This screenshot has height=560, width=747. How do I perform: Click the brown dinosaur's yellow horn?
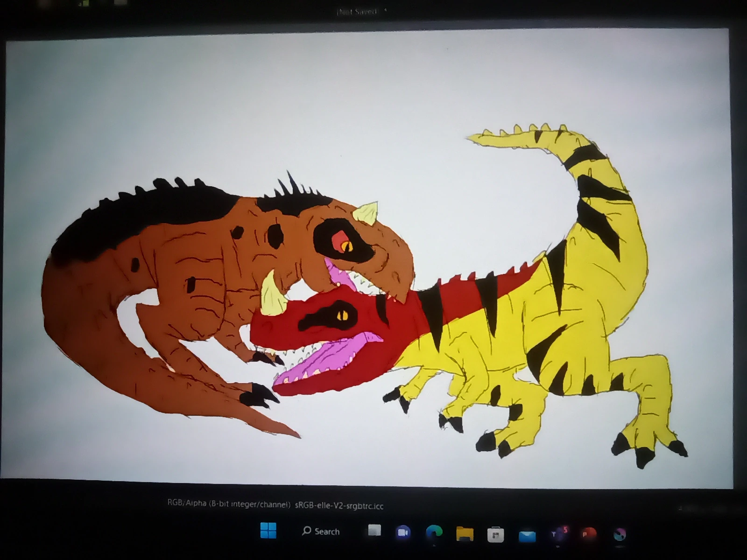coord(366,215)
